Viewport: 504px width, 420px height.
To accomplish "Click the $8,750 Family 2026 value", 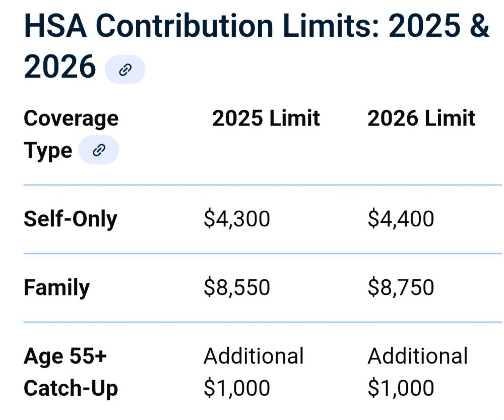I will [x=400, y=288].
